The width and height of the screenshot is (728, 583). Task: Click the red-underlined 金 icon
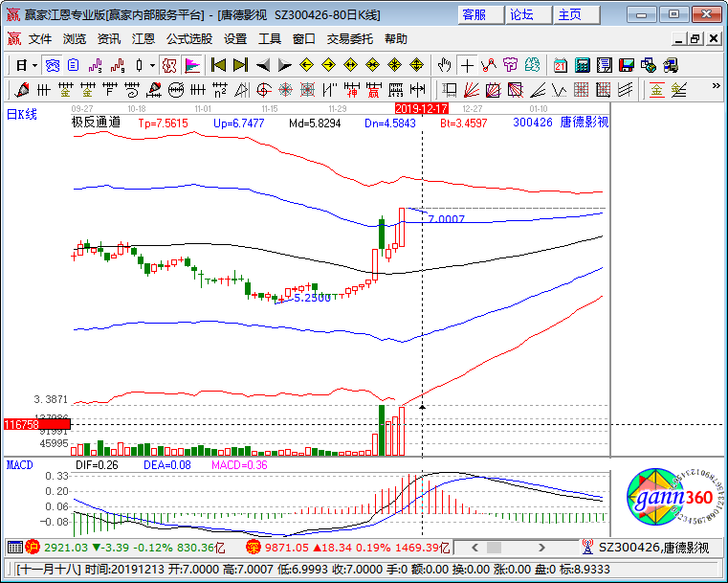pyautogui.click(x=656, y=90)
